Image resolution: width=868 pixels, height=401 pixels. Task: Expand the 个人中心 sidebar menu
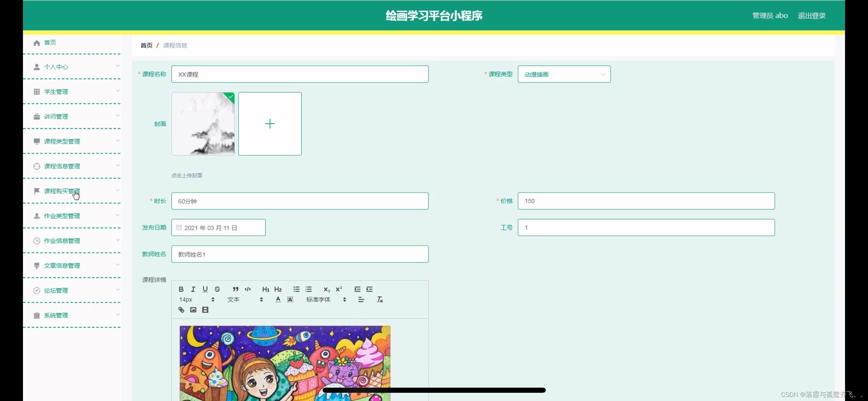(72, 67)
